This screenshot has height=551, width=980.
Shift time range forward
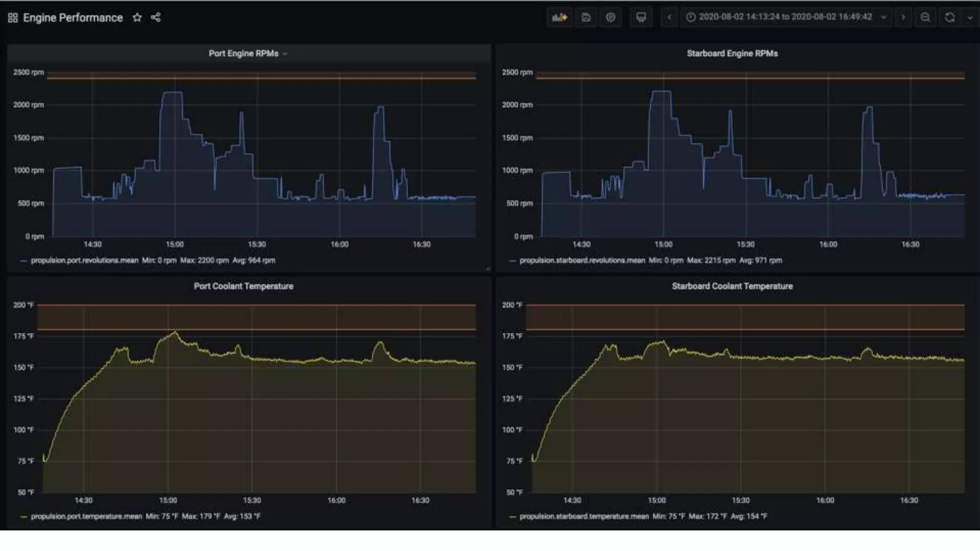pos(903,18)
